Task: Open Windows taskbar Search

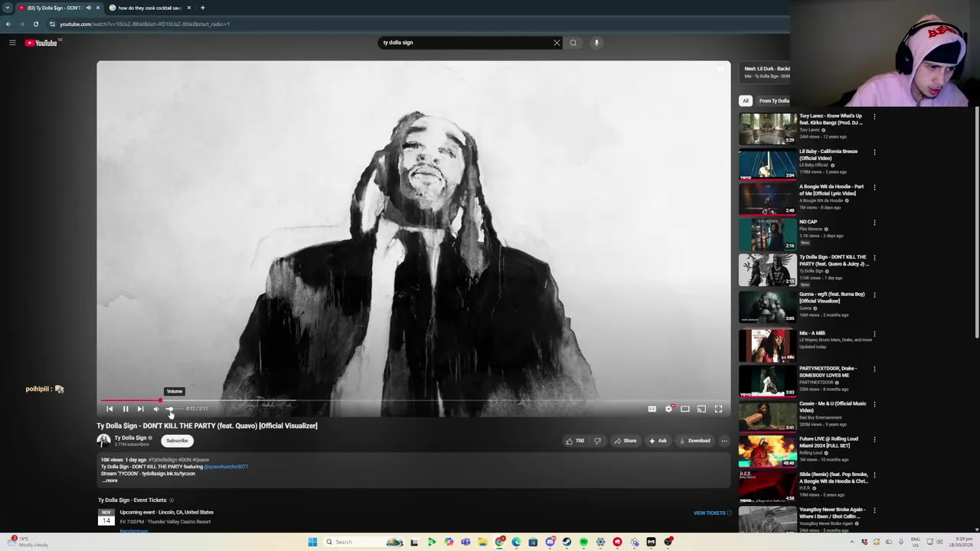Action: [x=363, y=542]
